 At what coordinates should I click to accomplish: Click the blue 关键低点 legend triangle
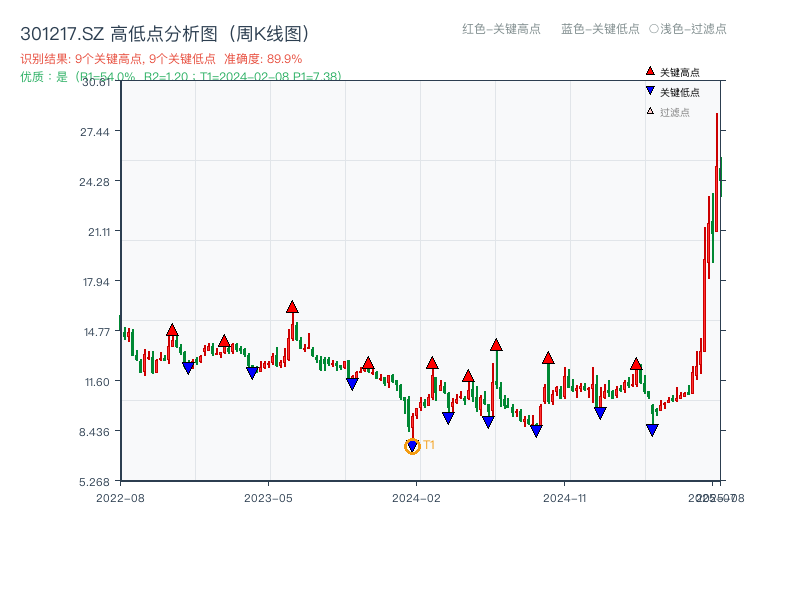point(650,91)
